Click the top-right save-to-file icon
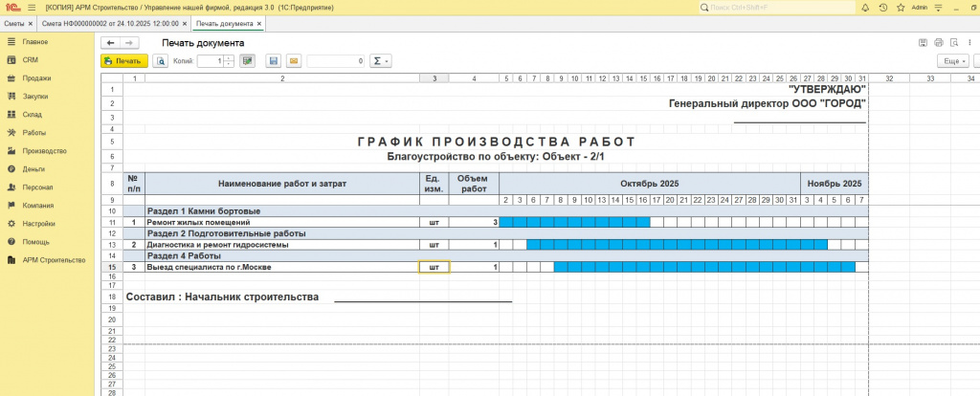Screen dimensions: 980x396 (x=923, y=42)
